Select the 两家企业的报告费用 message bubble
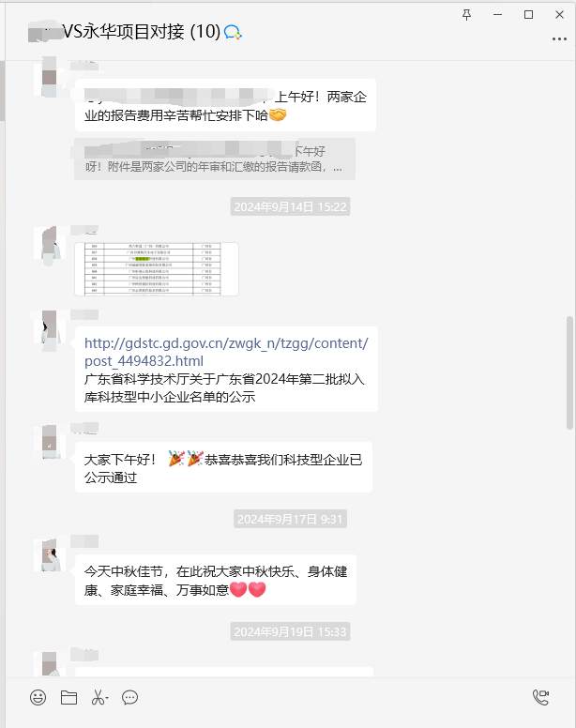The height and width of the screenshot is (728, 576). click(x=225, y=105)
